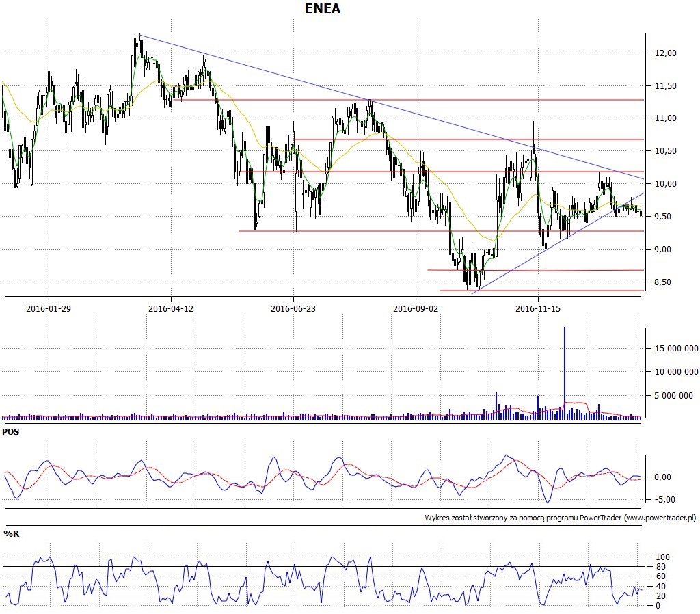The height and width of the screenshot is (614, 700).
Task: Click the POS indicator panel label
Action: point(11,432)
